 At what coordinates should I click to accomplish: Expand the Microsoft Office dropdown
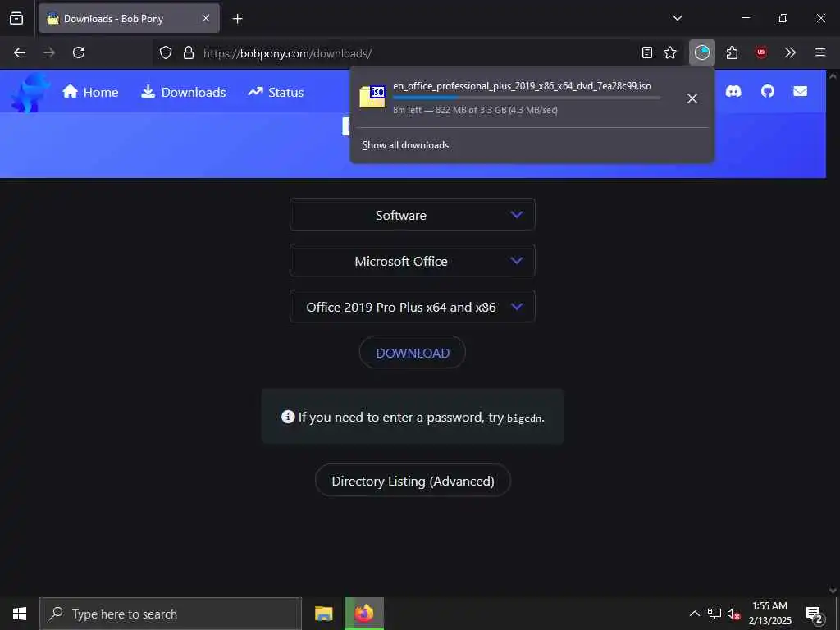[x=413, y=261]
